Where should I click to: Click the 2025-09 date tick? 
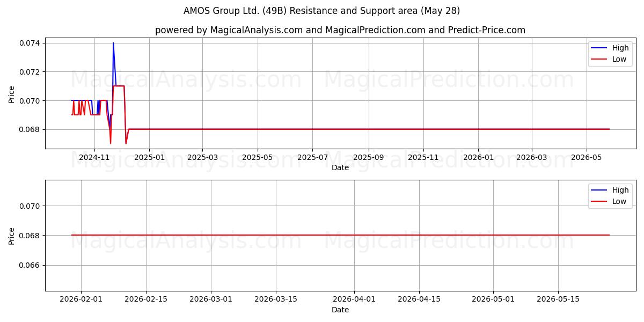[x=368, y=157]
